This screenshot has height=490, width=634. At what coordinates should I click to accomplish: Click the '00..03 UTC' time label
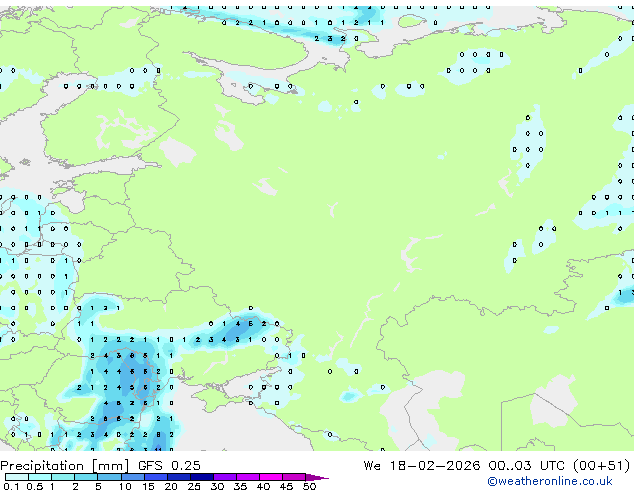[526, 465]
